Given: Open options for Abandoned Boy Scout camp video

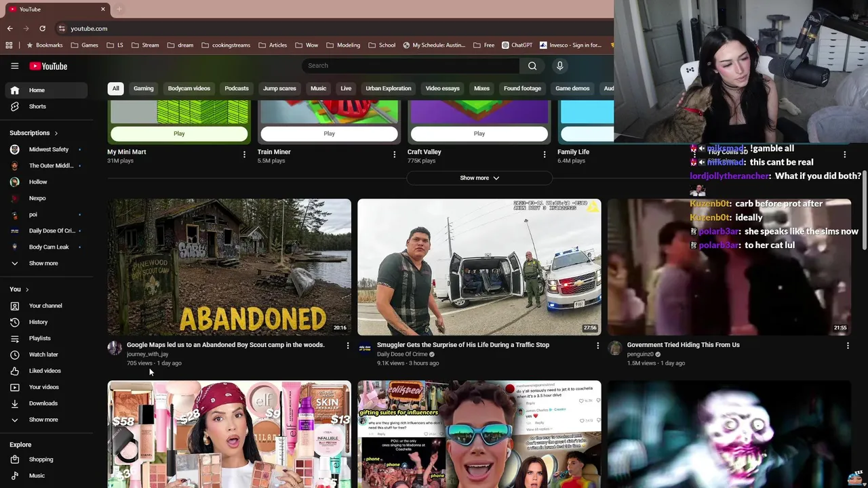Looking at the screenshot, I should [347, 346].
